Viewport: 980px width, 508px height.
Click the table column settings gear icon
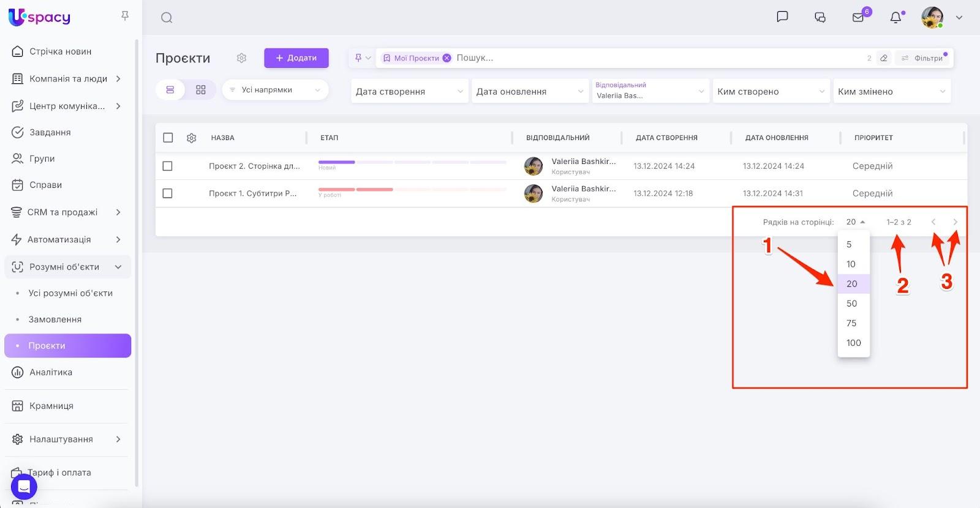(x=191, y=138)
